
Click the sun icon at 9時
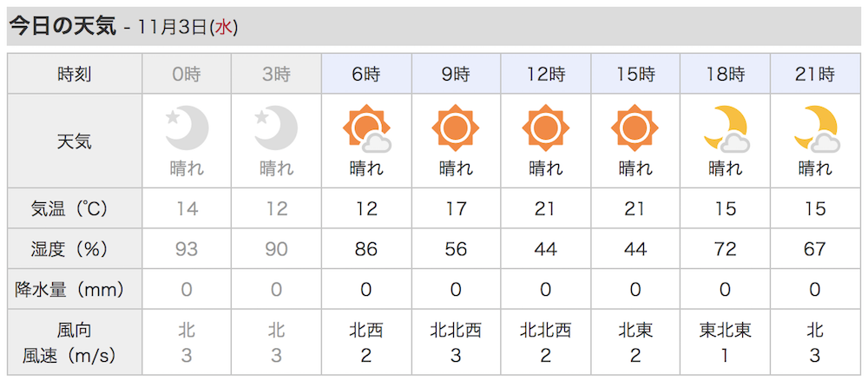(456, 128)
